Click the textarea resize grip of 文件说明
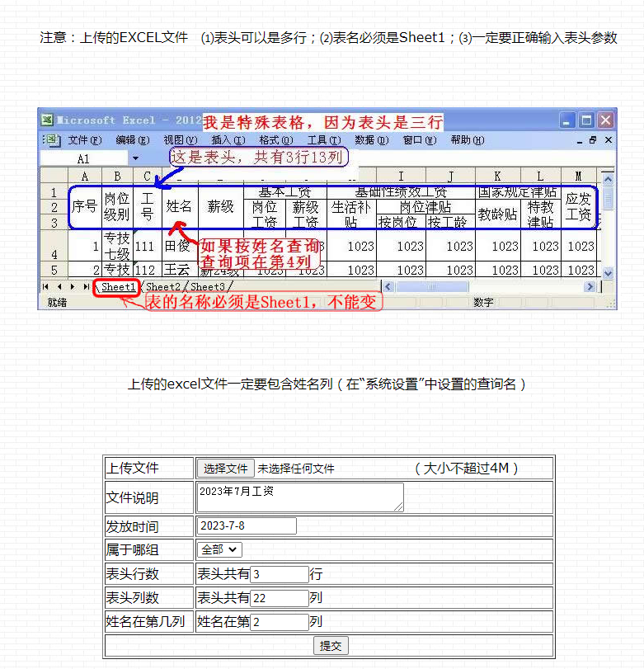Screen dimensions: 644x669 (399, 506)
